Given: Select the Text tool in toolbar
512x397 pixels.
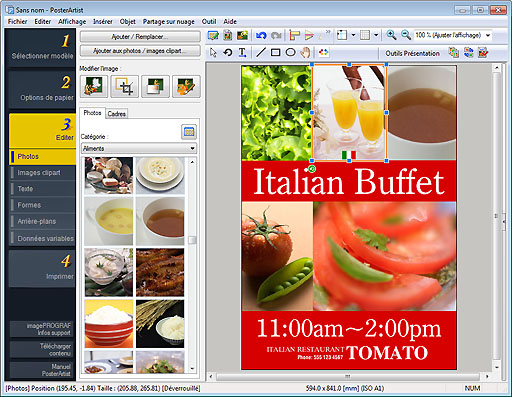Looking at the screenshot, I should click(x=242, y=53).
